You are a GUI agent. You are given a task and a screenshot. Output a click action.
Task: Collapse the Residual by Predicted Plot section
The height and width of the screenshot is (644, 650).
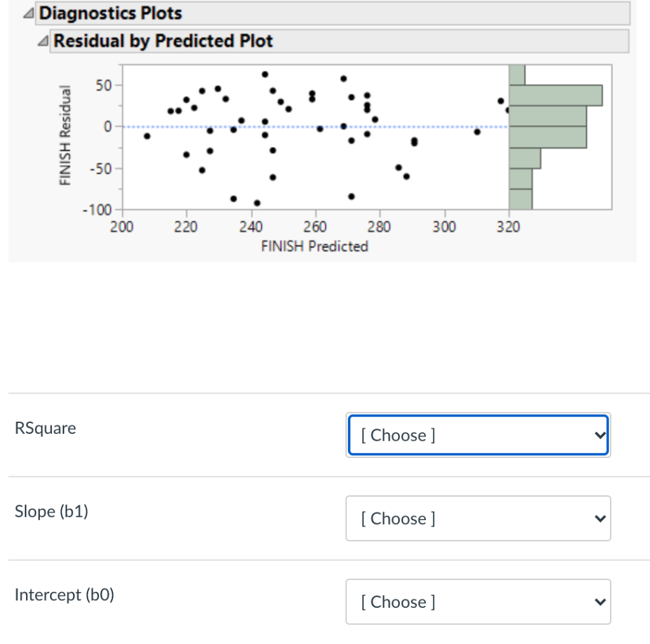tap(43, 41)
